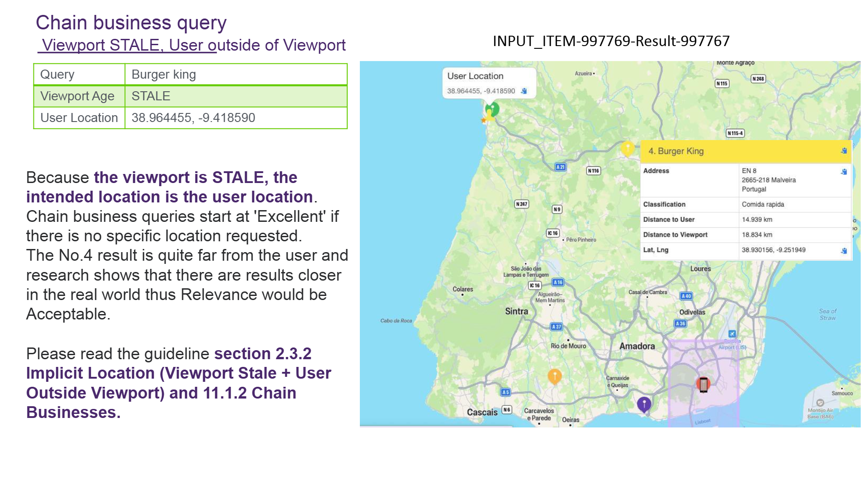Click the 'Query' table label
Viewport: 868px width, 488px height.
57,75
